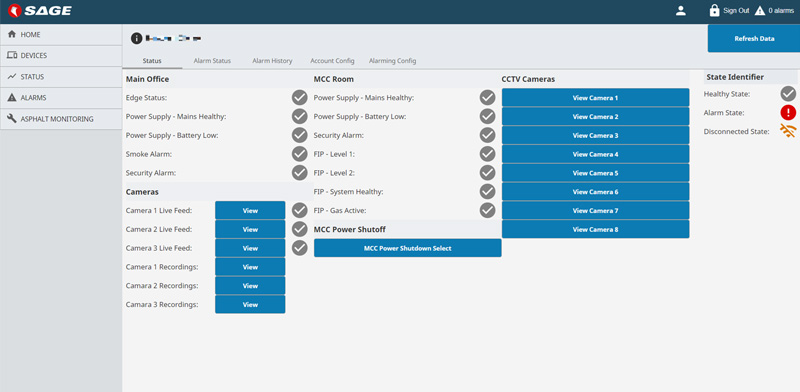This screenshot has width=800, height=392.
Task: Click MCC Room Battery Low check icon
Action: click(x=488, y=116)
